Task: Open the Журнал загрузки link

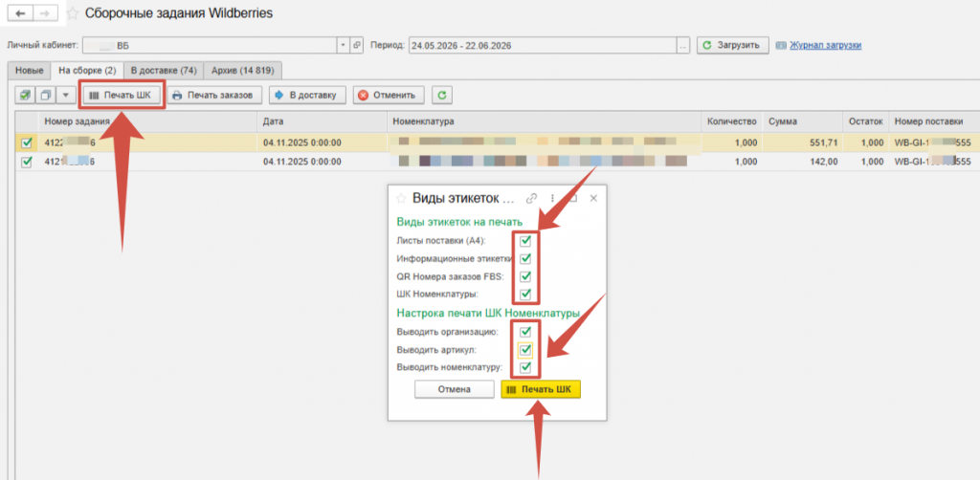Action: [826, 46]
